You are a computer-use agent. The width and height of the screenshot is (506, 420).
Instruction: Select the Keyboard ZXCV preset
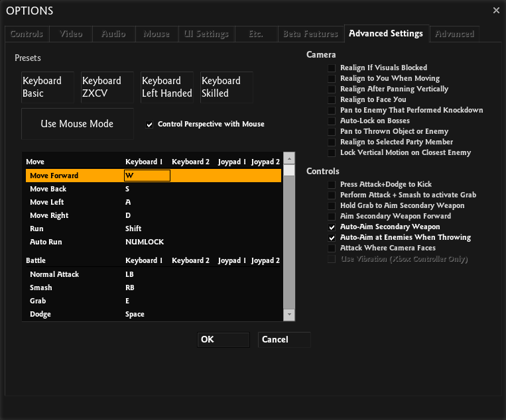(x=107, y=87)
